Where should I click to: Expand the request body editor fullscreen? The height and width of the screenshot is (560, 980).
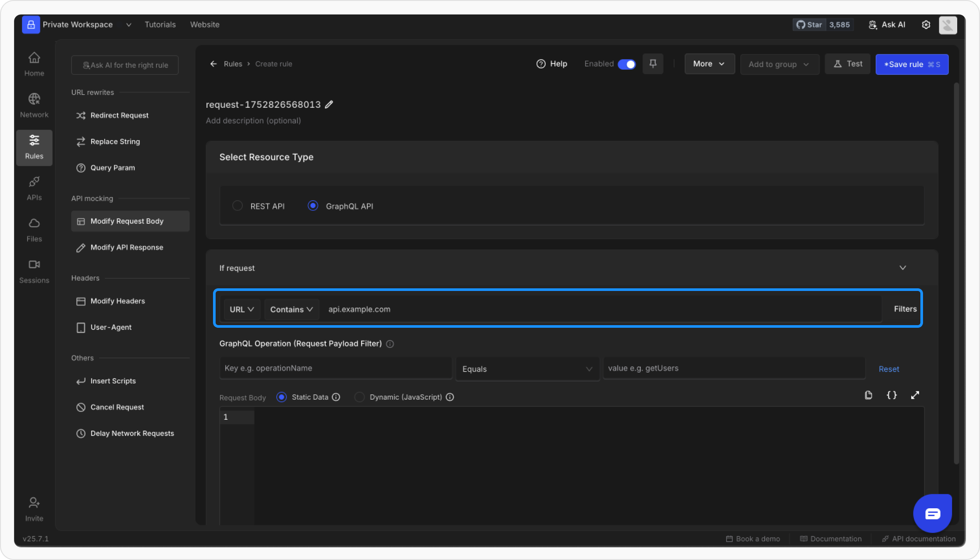coord(915,395)
